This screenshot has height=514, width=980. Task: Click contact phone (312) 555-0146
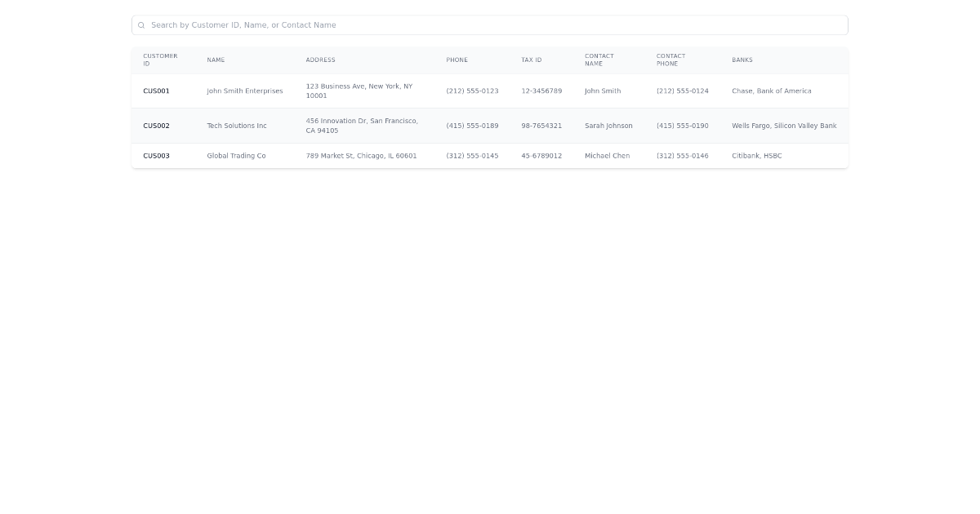point(682,156)
